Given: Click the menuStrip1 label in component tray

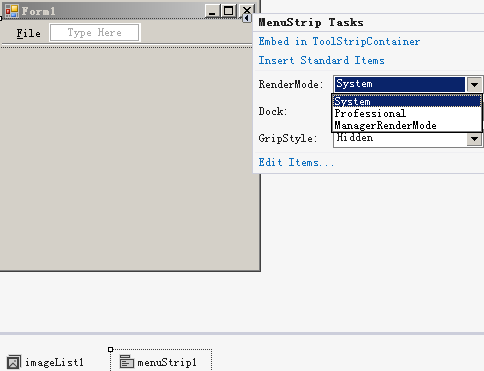Looking at the screenshot, I should tap(167, 362).
